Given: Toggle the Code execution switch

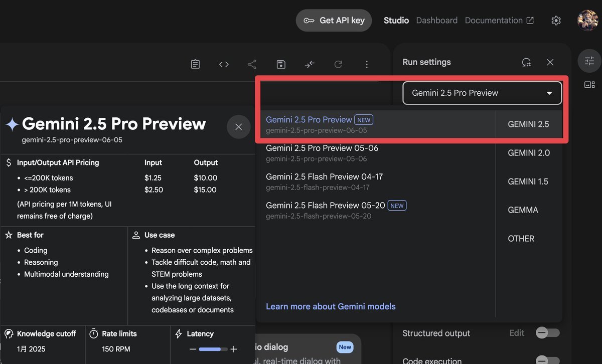Looking at the screenshot, I should pos(547,360).
